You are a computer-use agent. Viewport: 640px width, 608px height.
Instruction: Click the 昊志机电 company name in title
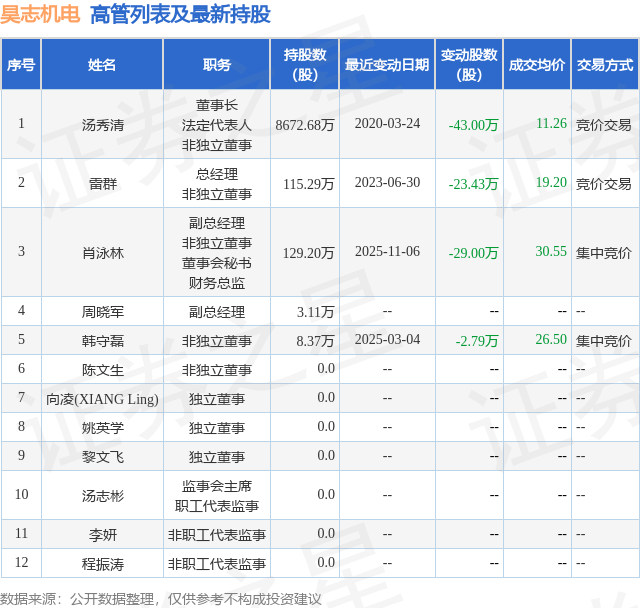pos(40,14)
